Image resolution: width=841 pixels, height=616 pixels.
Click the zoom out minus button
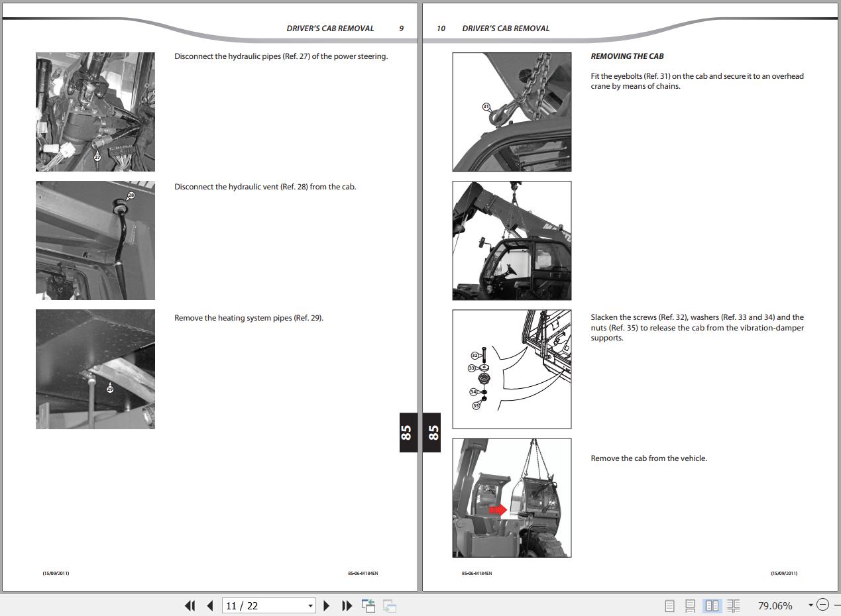click(822, 605)
